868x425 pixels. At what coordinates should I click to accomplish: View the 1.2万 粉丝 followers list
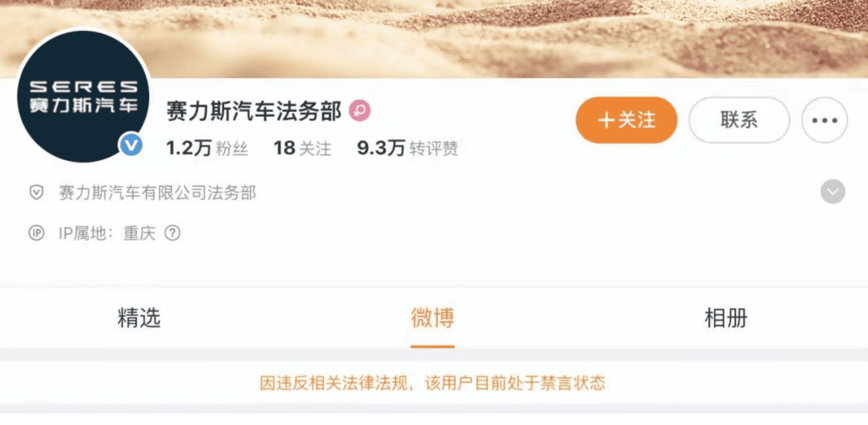[207, 148]
